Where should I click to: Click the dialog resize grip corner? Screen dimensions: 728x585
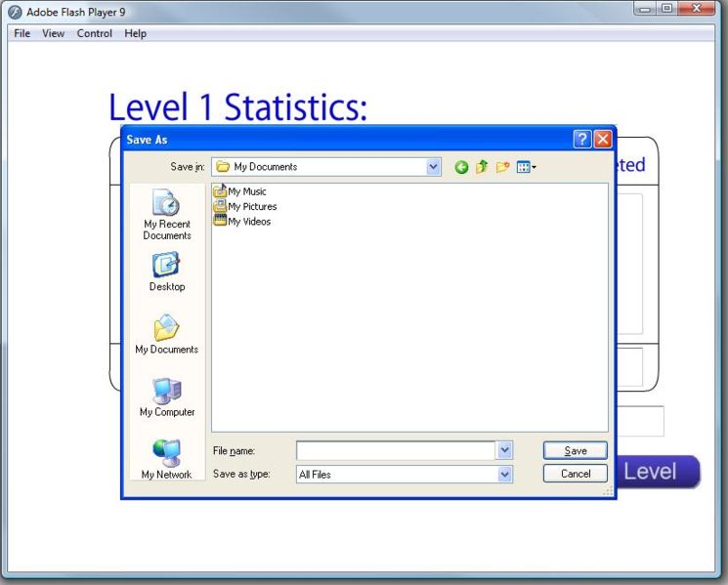pyautogui.click(x=608, y=491)
